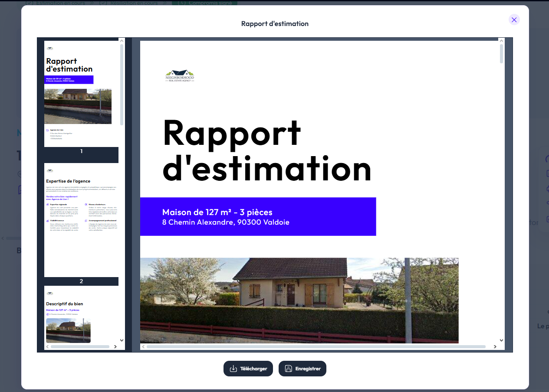Click the Télécharger download button
The image size is (549, 392).
248,369
